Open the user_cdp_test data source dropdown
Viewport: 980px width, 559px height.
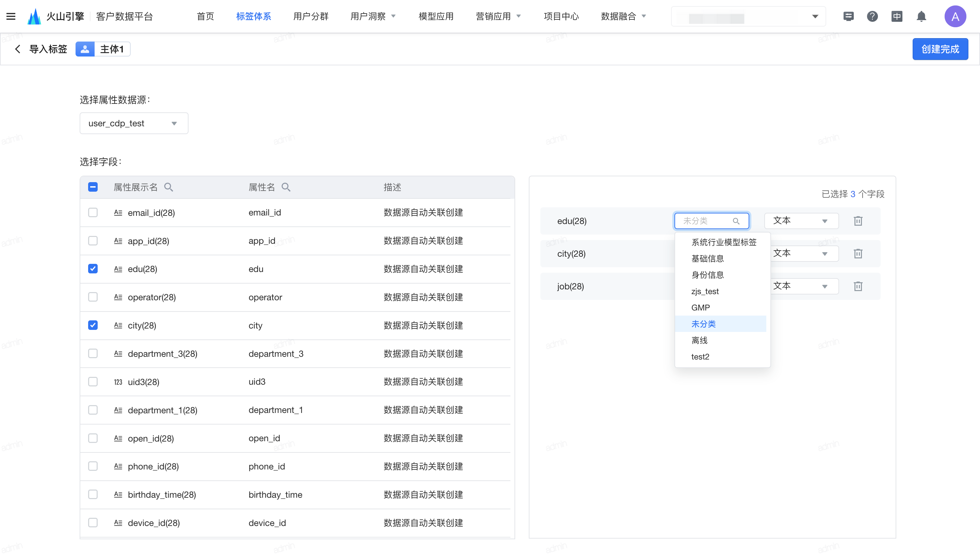click(134, 123)
